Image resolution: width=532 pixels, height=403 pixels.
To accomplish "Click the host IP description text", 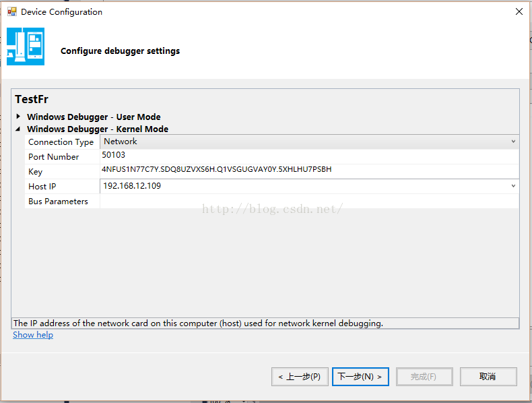I will [198, 323].
